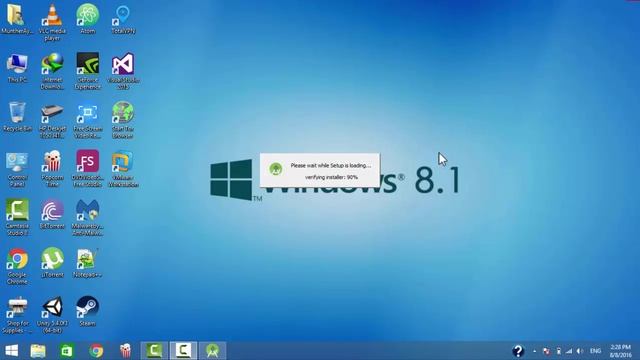Open the Free Screen Video Recorder shortcut
640x360 pixels.
[x=87, y=120]
